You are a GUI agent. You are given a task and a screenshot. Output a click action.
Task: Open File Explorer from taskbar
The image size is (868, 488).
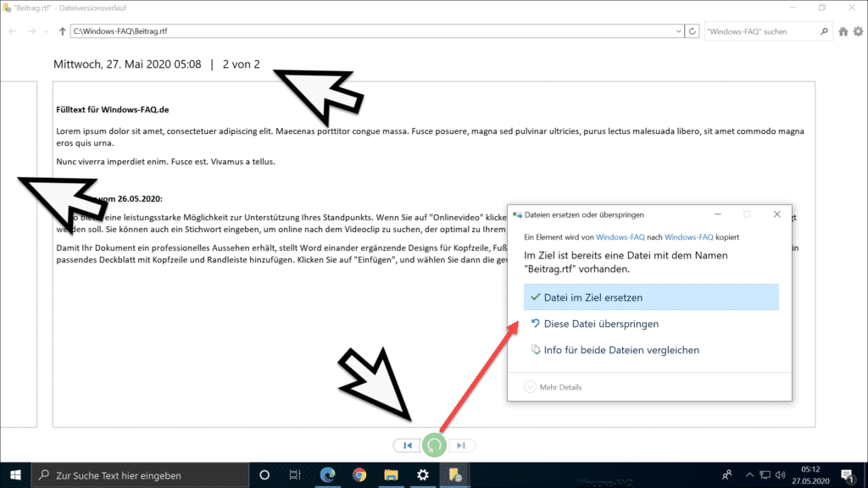[391, 475]
